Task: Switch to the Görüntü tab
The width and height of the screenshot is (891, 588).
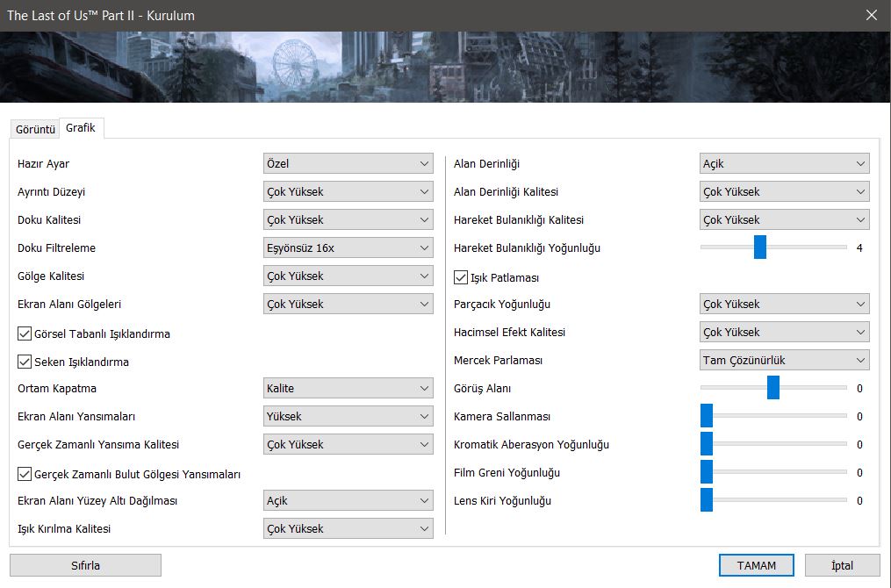Action: [x=35, y=129]
